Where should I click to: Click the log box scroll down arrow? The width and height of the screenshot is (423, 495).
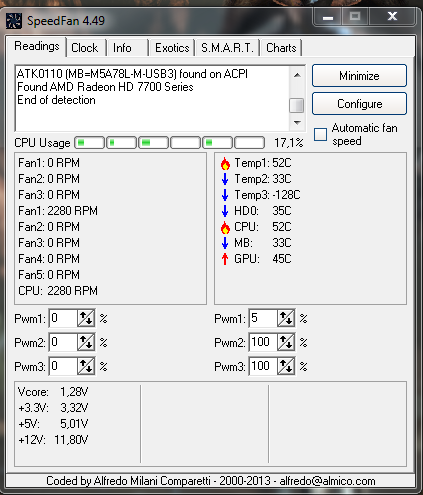(297, 123)
